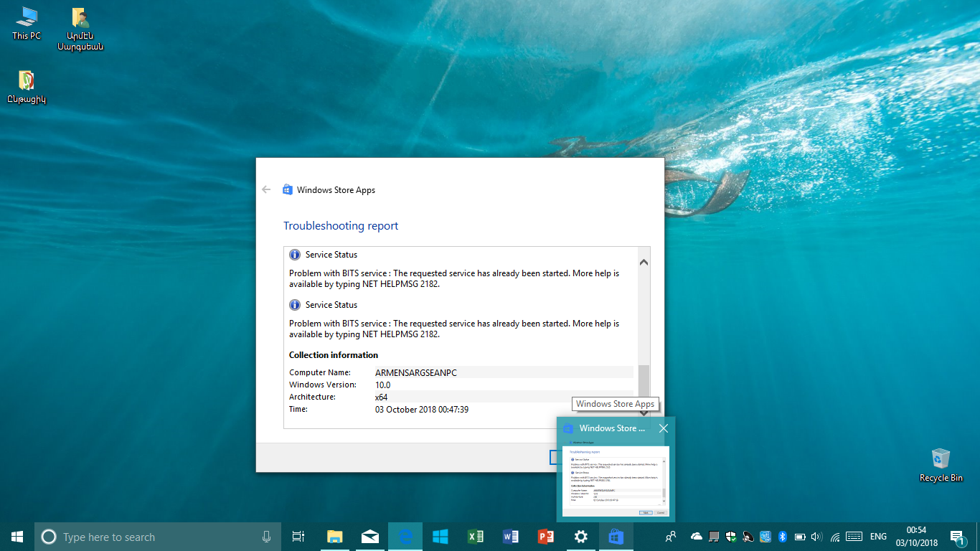Open the Mail app on the taskbar
The width and height of the screenshot is (980, 551).
[370, 537]
